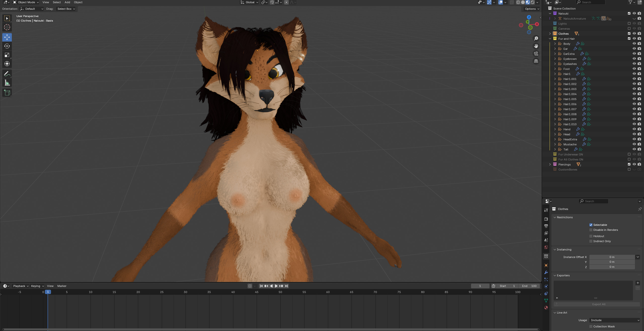The height and width of the screenshot is (331, 644).
Task: Enable the Fur Underwear ON collection checkbox
Action: click(x=629, y=154)
